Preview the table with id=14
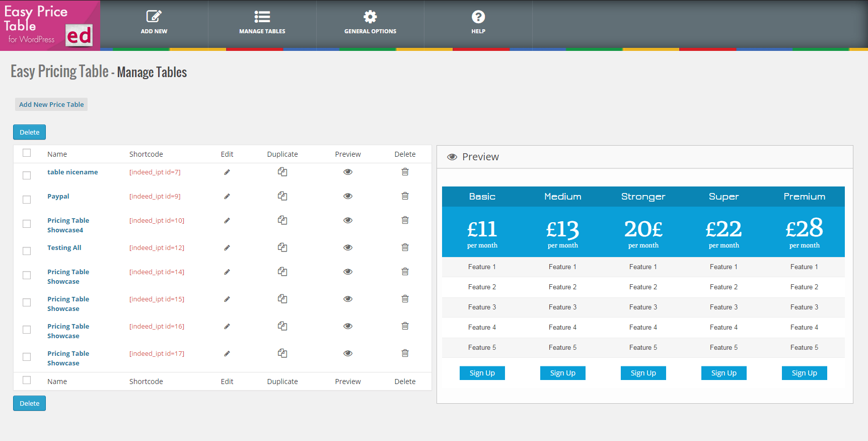The height and width of the screenshot is (441, 868). coord(348,272)
